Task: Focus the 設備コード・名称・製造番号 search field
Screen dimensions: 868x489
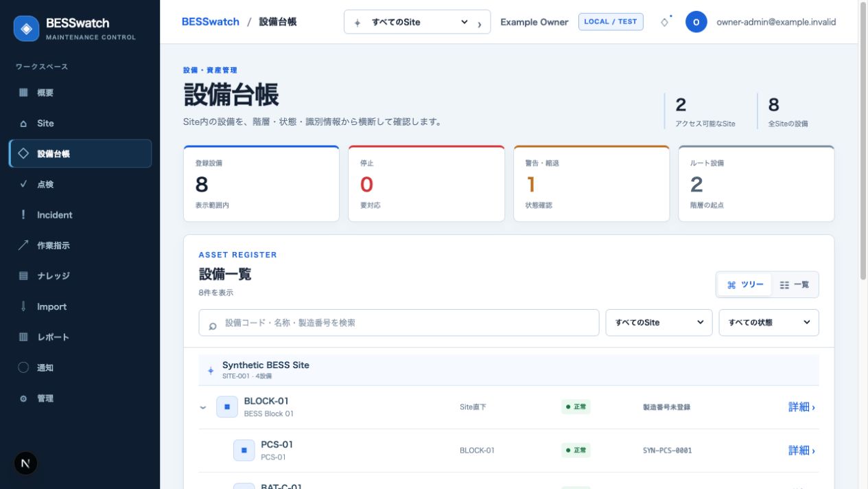Action: pyautogui.click(x=399, y=322)
